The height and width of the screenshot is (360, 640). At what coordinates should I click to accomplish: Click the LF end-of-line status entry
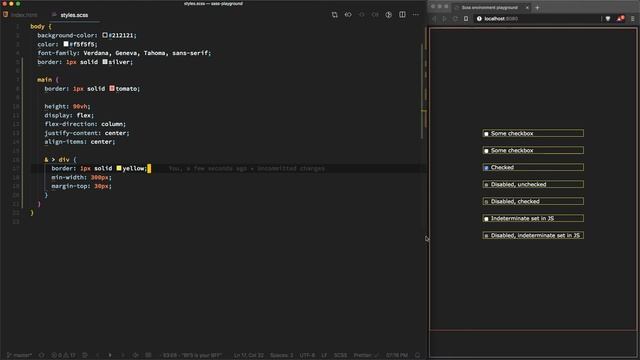click(x=324, y=355)
